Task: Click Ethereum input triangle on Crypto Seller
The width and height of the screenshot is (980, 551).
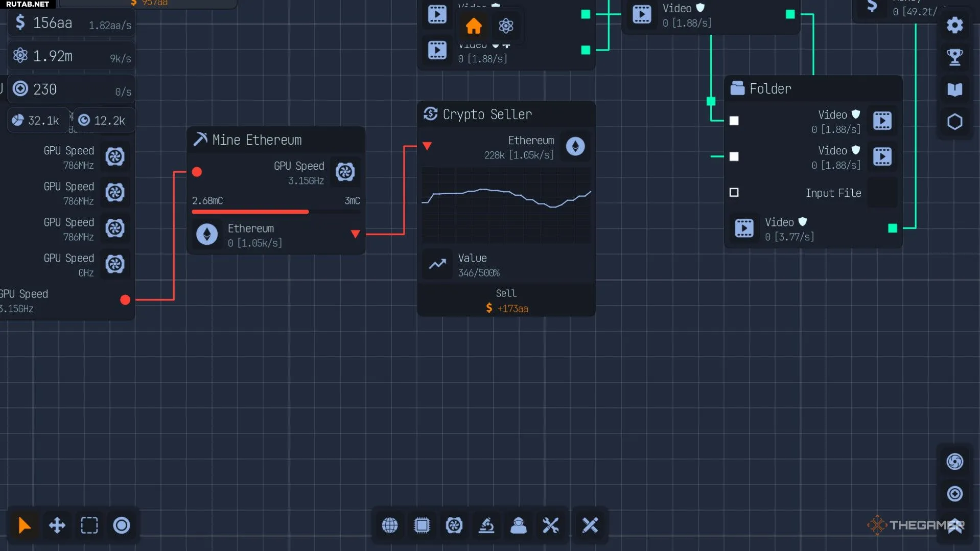Action: 427,146
